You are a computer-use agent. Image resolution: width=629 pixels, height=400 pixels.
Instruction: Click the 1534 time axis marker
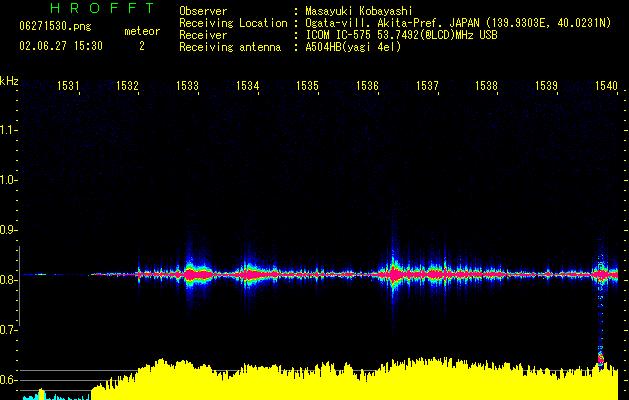248,85
